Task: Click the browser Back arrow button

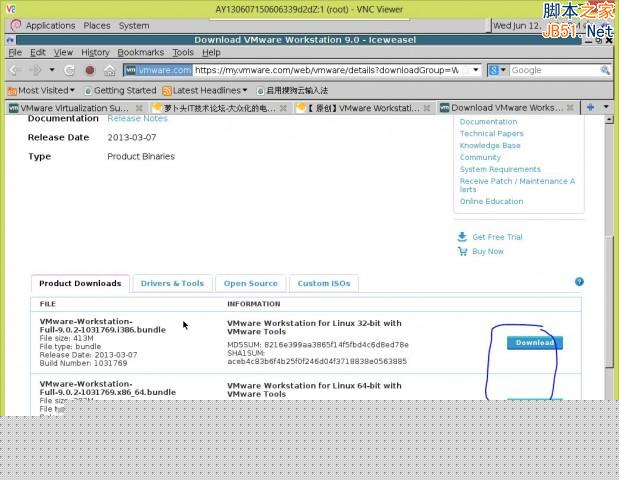Action: click(x=15, y=70)
